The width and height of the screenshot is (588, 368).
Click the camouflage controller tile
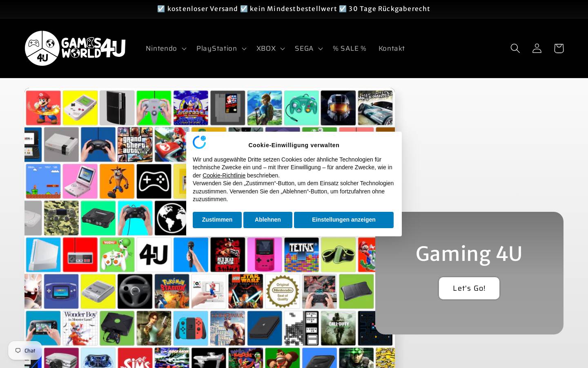[x=61, y=218]
